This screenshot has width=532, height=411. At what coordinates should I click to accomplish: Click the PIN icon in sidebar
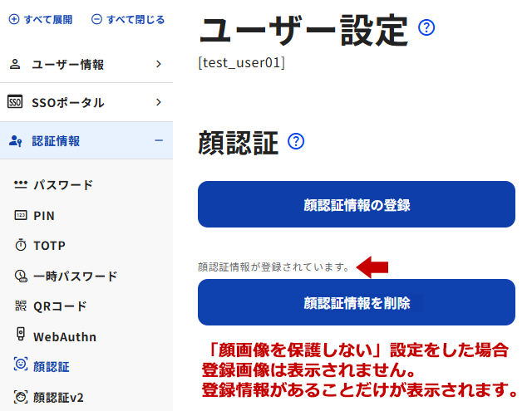click(x=21, y=215)
